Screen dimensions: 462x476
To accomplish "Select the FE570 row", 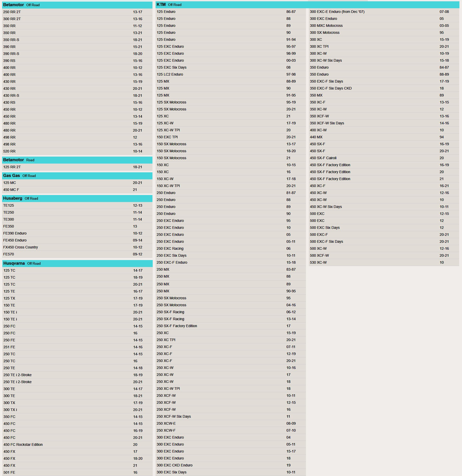I will (77, 254).
